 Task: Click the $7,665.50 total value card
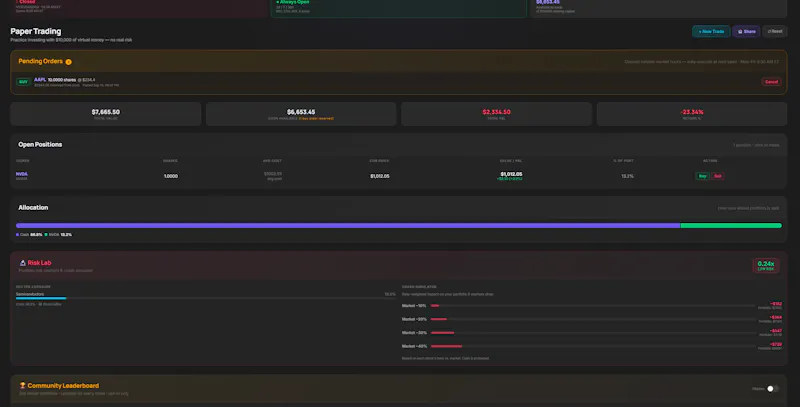(106, 114)
